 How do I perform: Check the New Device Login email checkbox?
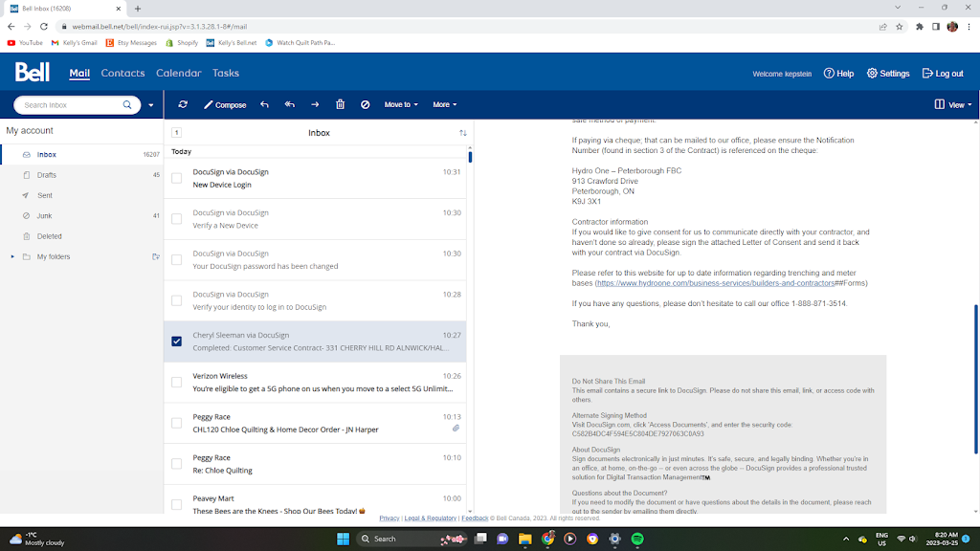[177, 179]
